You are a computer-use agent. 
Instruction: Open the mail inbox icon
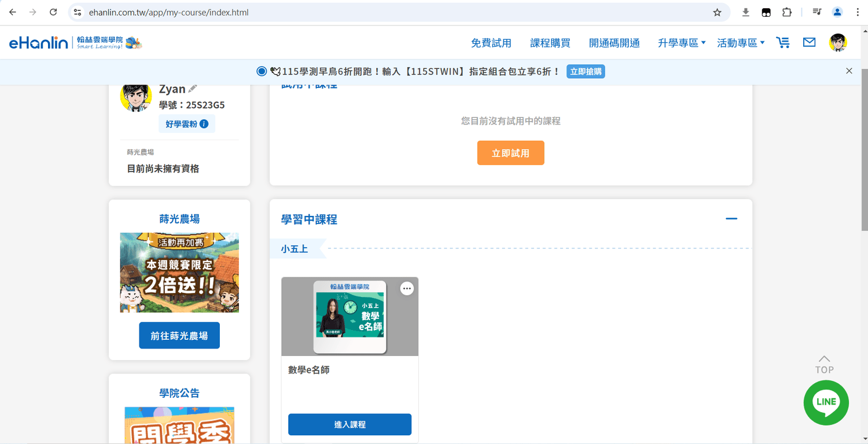(x=809, y=42)
